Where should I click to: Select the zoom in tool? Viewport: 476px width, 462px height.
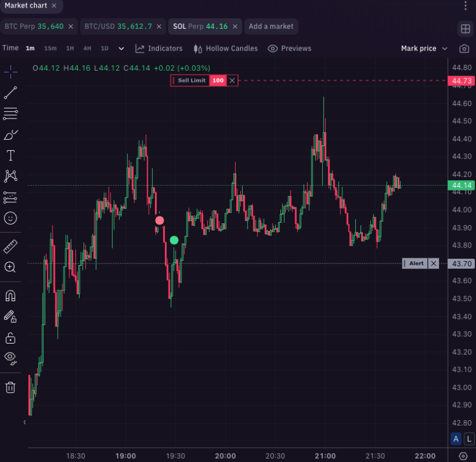(x=11, y=268)
